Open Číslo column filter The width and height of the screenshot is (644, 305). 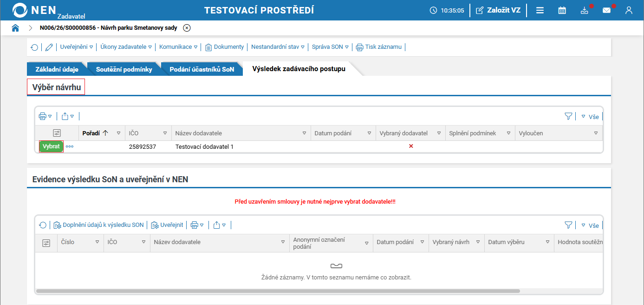97,242
